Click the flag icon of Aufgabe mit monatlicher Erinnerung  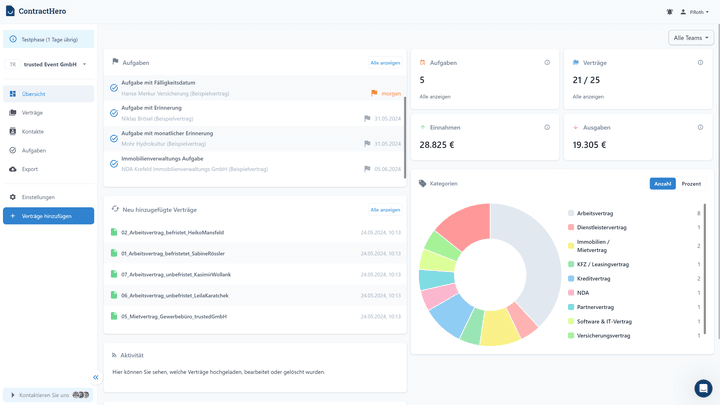click(367, 144)
